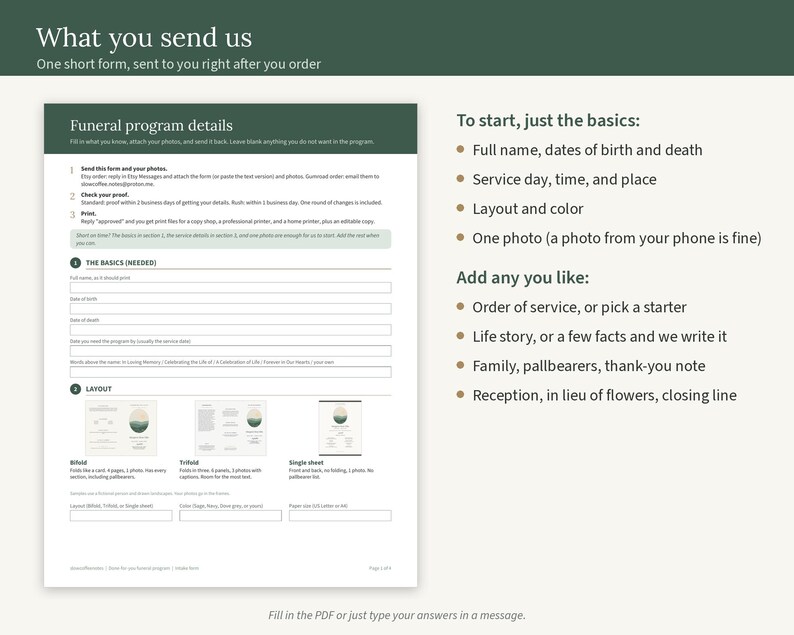Image resolution: width=794 pixels, height=635 pixels.
Task: Click the 'Short on time?' green note box
Action: coord(230,239)
